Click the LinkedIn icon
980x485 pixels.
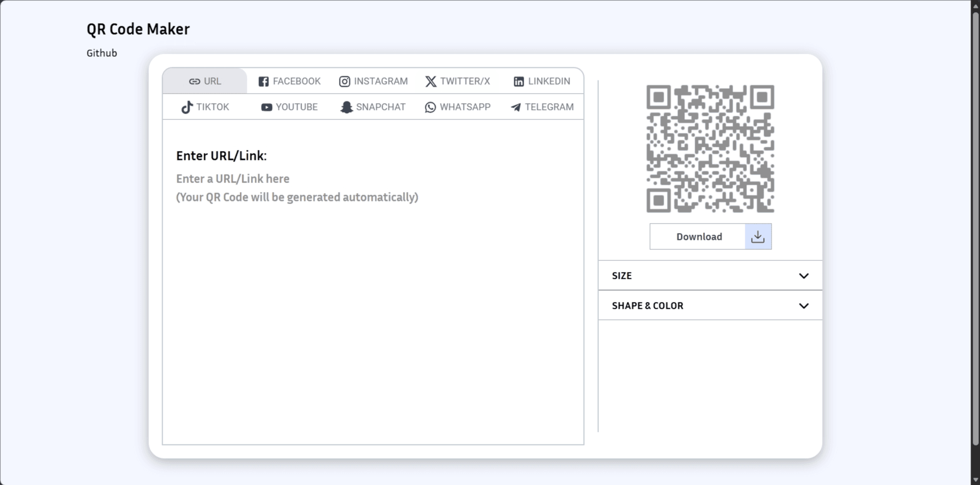tap(518, 81)
